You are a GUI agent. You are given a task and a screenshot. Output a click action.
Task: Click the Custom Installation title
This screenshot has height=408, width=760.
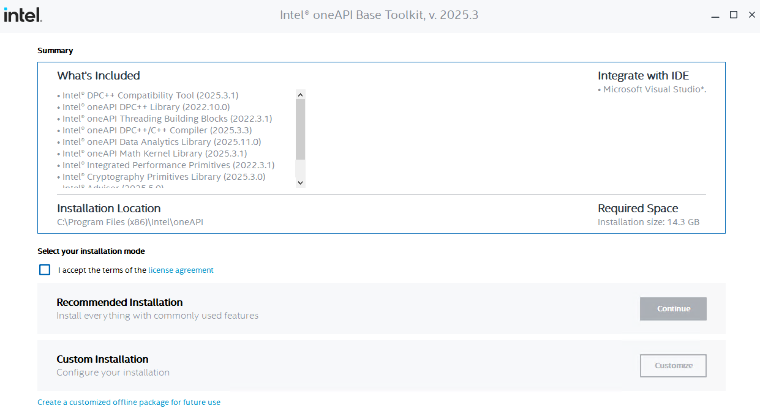[102, 359]
